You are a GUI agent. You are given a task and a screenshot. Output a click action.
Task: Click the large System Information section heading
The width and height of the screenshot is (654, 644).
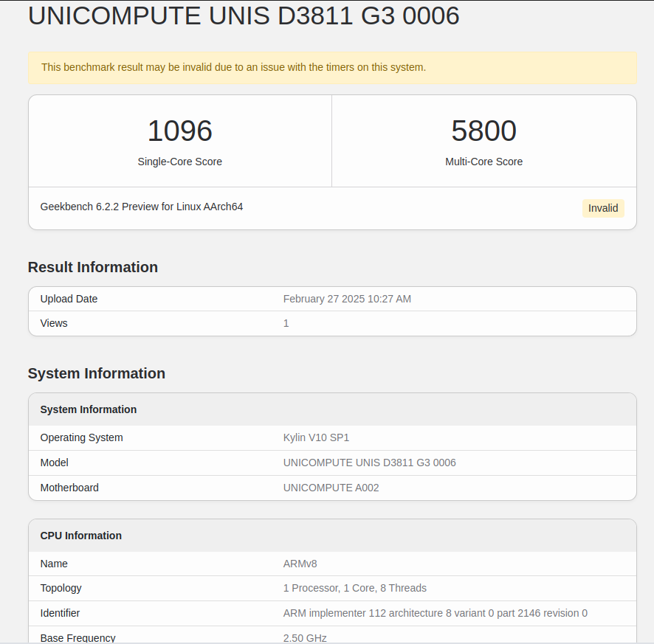(97, 373)
